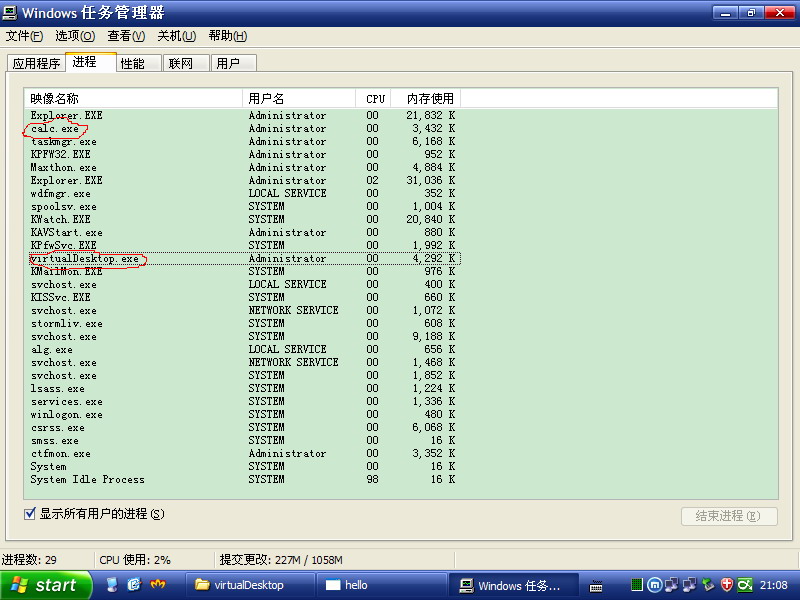Click the green tray icon beside clock
Viewport: 800px width, 600px height.
click(745, 585)
